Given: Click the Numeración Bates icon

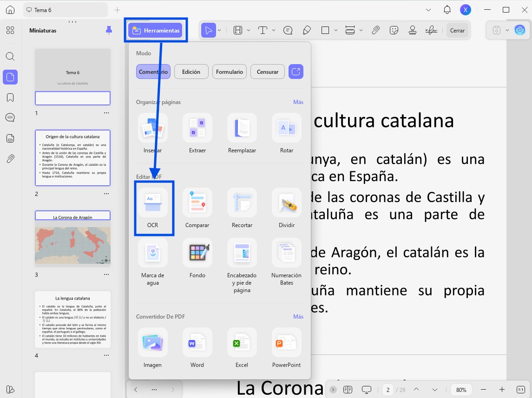Looking at the screenshot, I should (287, 253).
